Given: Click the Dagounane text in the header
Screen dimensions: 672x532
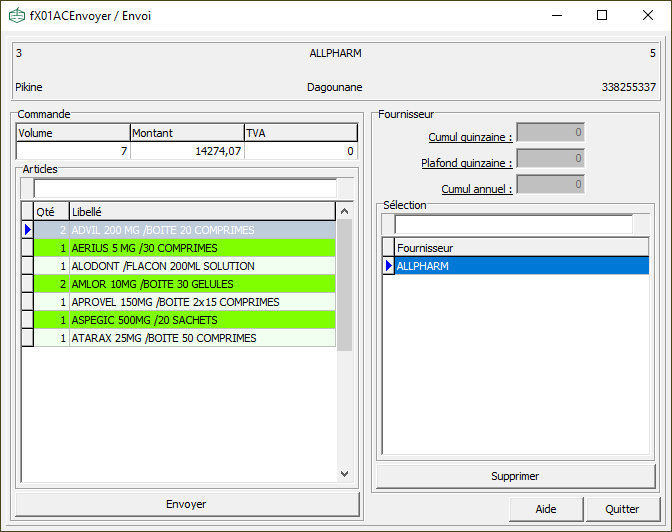Looking at the screenshot, I should (x=335, y=87).
